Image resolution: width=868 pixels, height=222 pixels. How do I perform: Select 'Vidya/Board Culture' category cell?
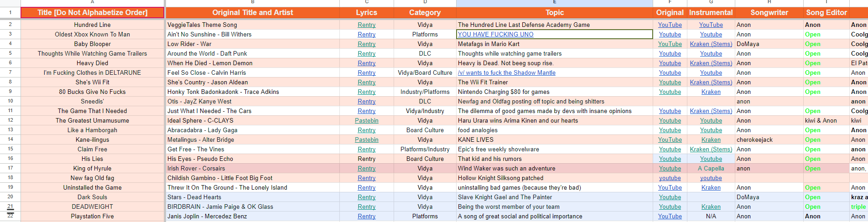tap(425, 73)
